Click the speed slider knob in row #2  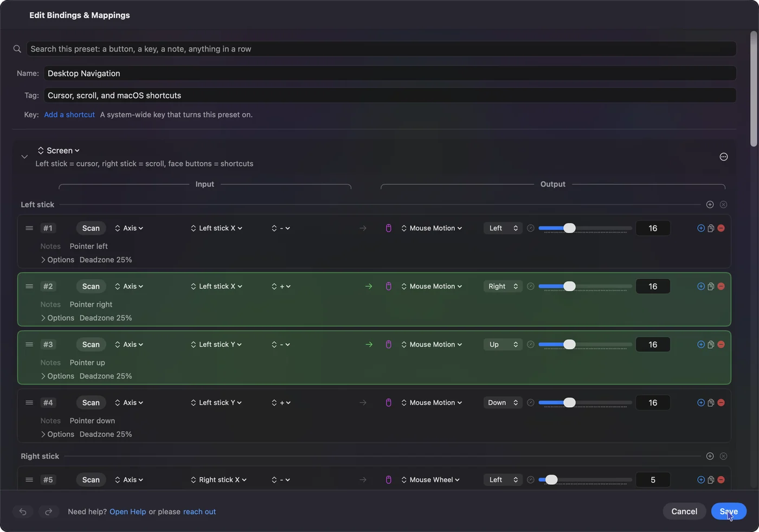coord(569,286)
